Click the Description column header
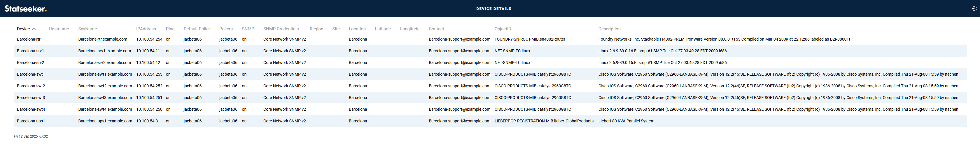 click(609, 29)
